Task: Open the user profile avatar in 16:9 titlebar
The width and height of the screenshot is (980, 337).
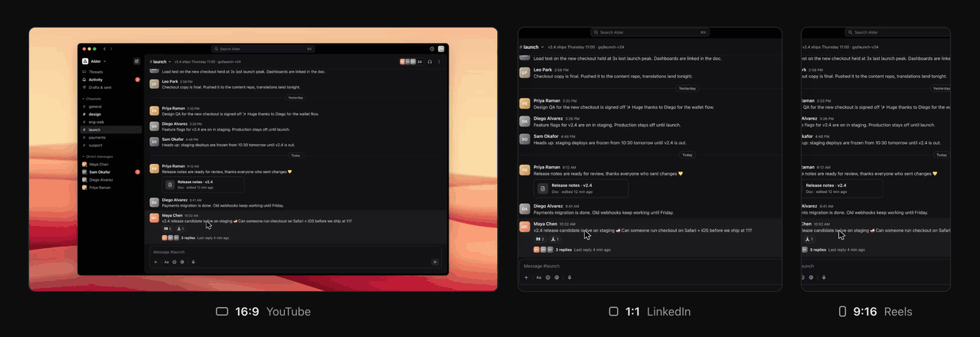Action: point(441,48)
